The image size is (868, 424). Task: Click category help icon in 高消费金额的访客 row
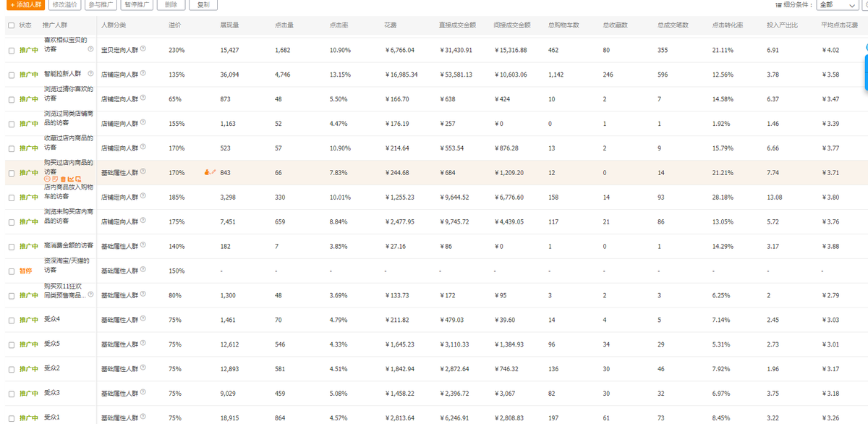(142, 245)
